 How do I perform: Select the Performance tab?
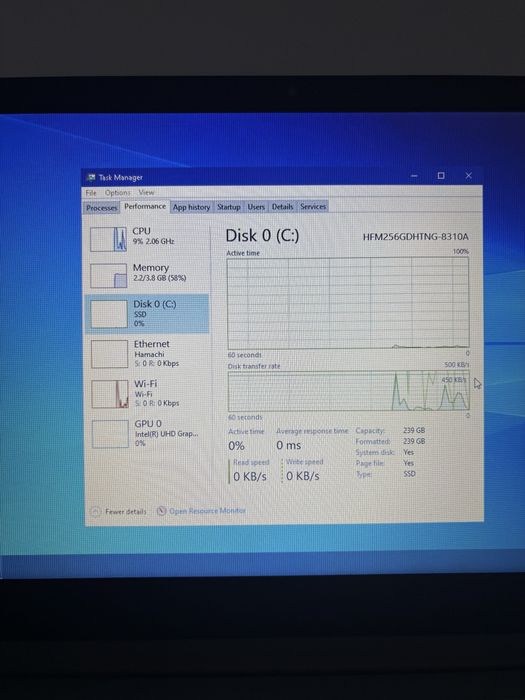click(x=145, y=206)
